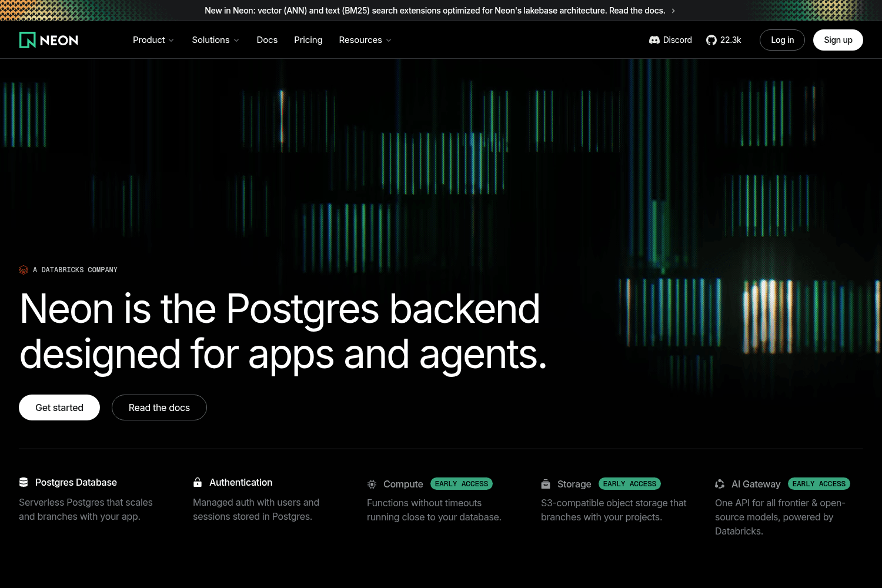Click 'A DATABRICKS COMPANY' label
The width and height of the screenshot is (882, 588).
pyautogui.click(x=75, y=270)
